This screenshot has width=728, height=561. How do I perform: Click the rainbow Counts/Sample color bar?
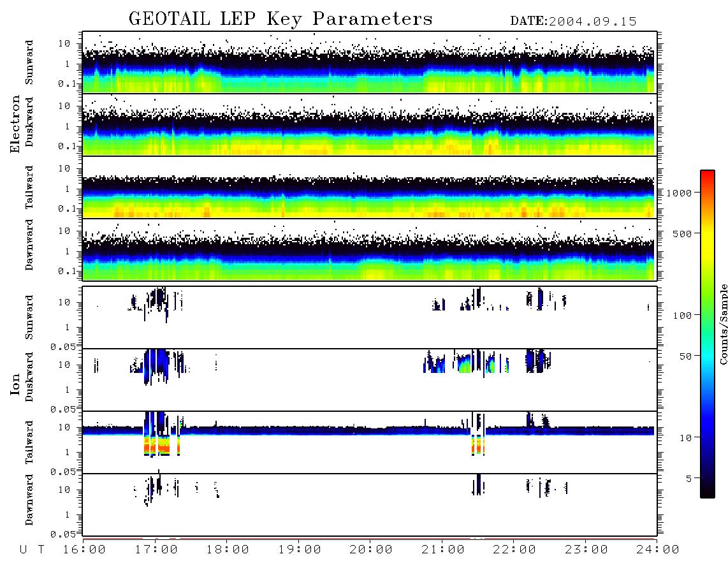click(707, 334)
